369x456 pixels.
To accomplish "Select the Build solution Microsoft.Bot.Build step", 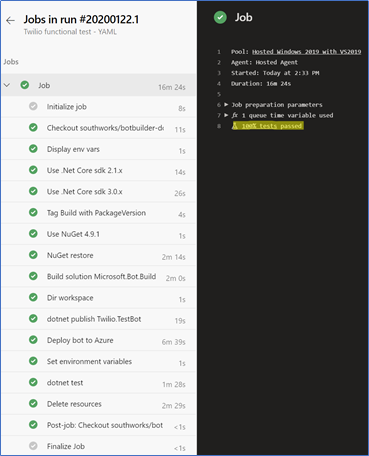I will [x=99, y=277].
